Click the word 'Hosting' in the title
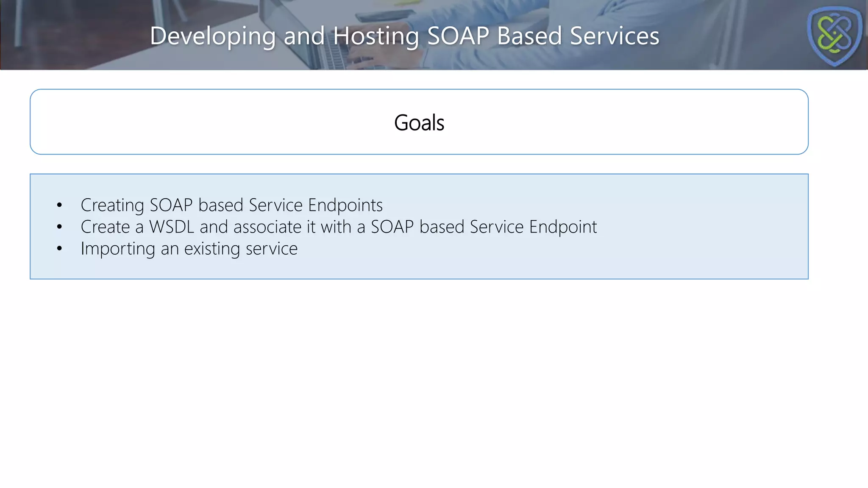Image resolution: width=868 pixels, height=488 pixels. [x=376, y=36]
